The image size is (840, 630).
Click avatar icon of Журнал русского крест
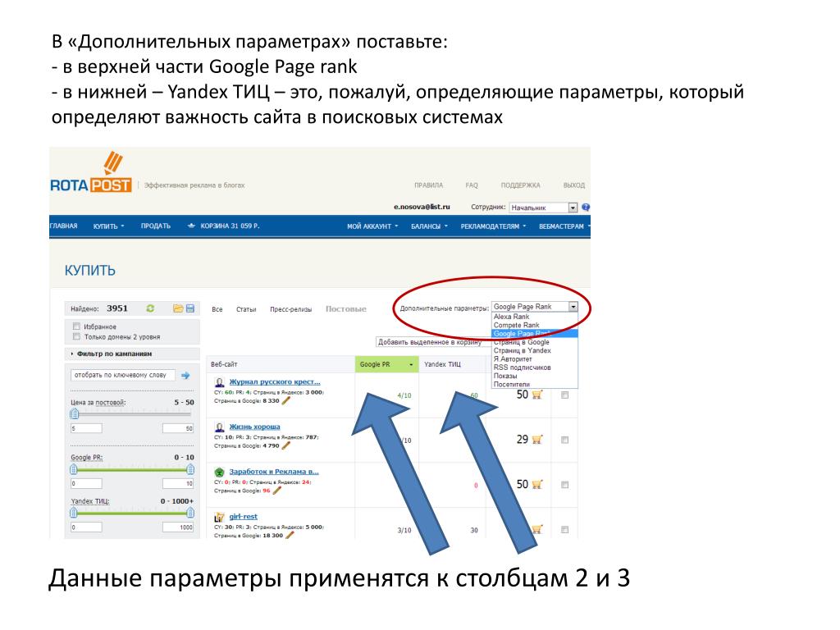219,382
